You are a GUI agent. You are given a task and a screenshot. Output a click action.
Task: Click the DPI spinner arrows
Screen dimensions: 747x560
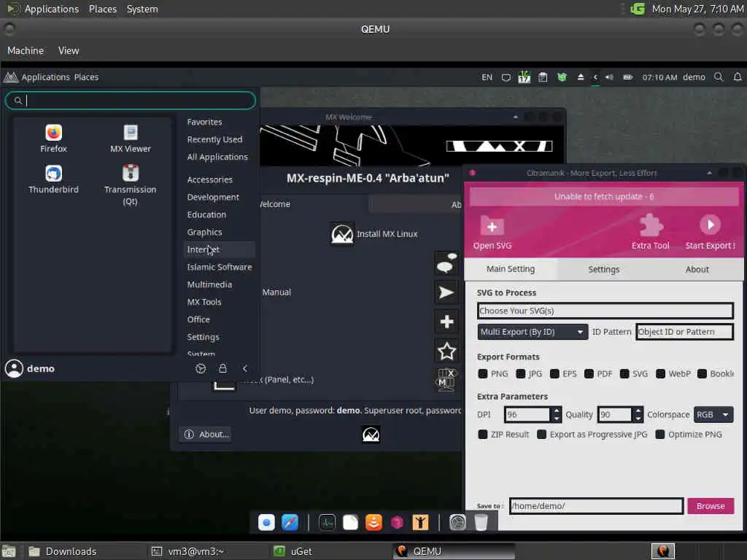click(556, 415)
